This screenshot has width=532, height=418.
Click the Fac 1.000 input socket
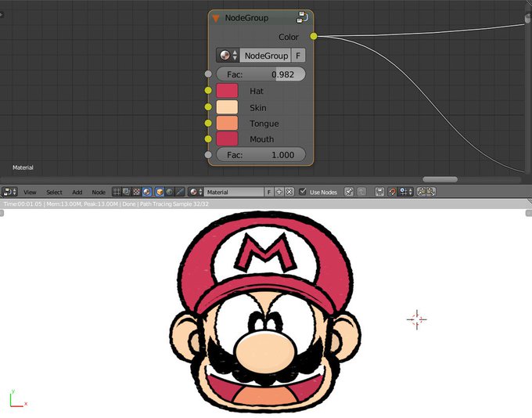point(208,155)
